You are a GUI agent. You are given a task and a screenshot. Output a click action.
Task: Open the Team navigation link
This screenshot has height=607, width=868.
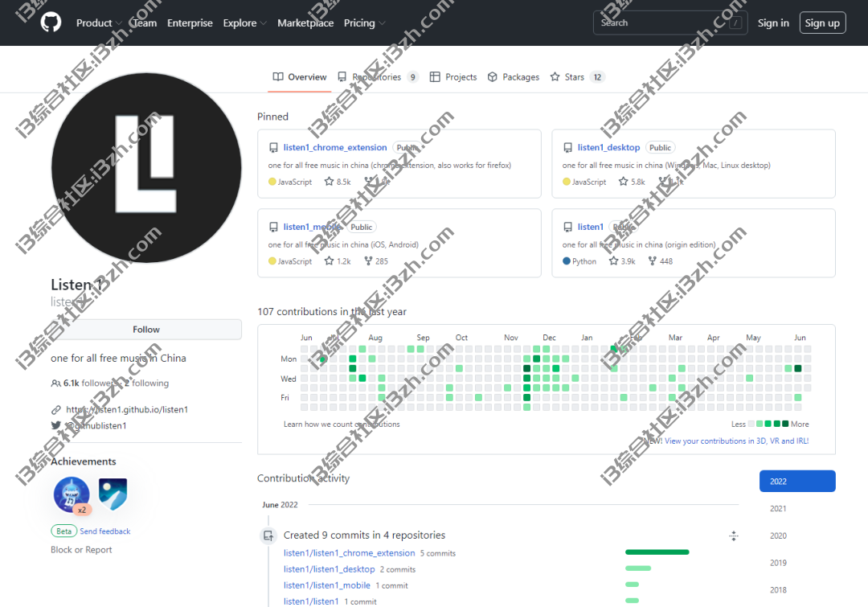[144, 23]
